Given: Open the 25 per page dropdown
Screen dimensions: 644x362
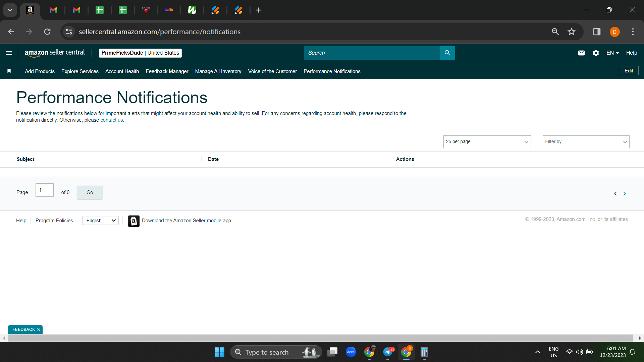Looking at the screenshot, I should tap(487, 142).
